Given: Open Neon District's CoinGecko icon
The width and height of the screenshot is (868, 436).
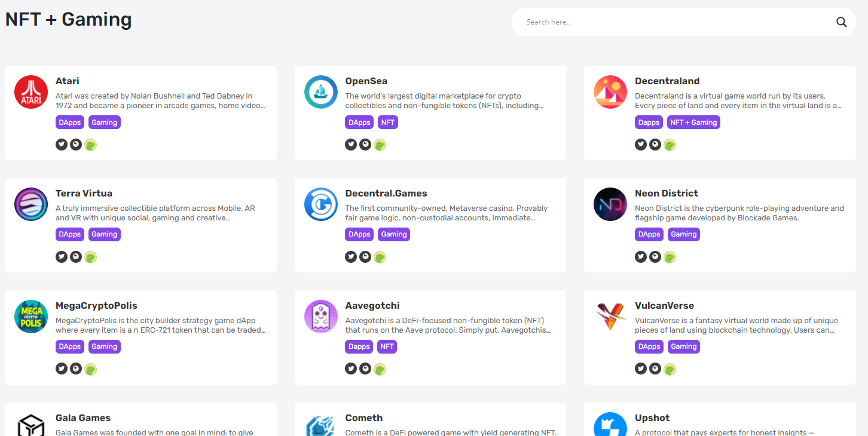Looking at the screenshot, I should point(670,257).
